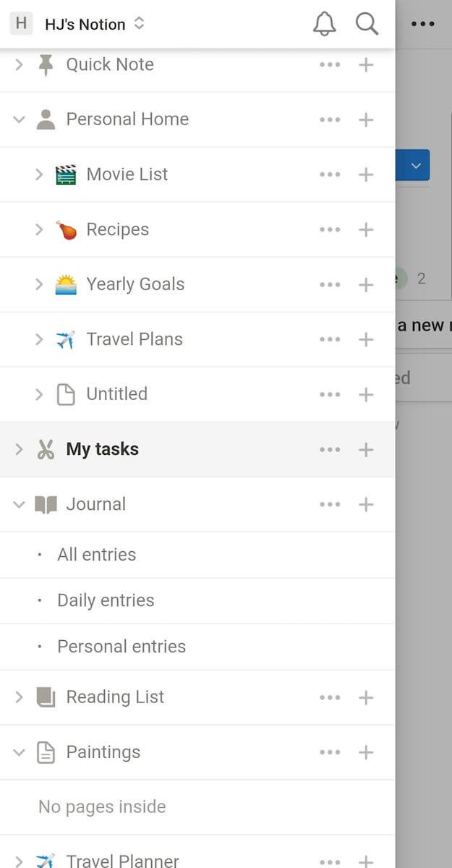This screenshot has width=452, height=868.
Task: Open the search magnifier icon
Action: point(367,24)
